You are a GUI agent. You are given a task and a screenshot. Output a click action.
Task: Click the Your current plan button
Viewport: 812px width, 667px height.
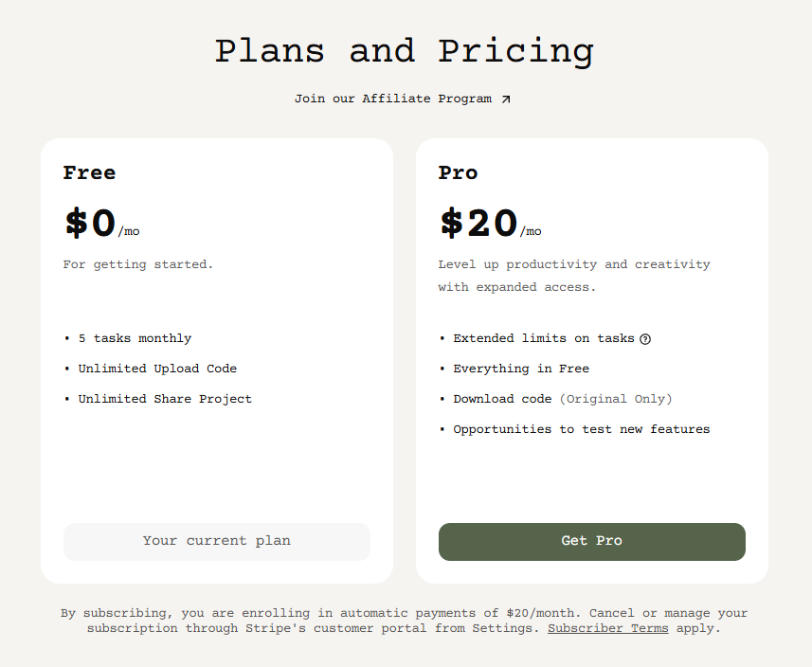click(x=216, y=541)
